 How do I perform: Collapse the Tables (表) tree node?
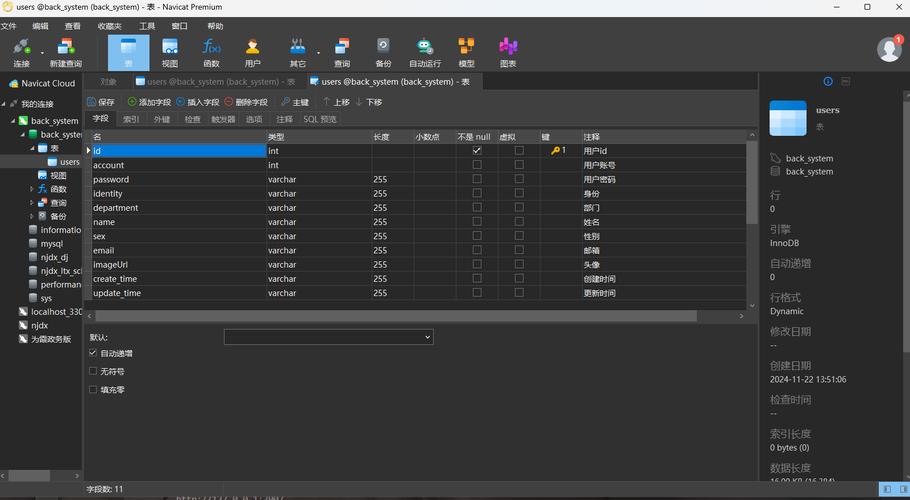(x=32, y=148)
